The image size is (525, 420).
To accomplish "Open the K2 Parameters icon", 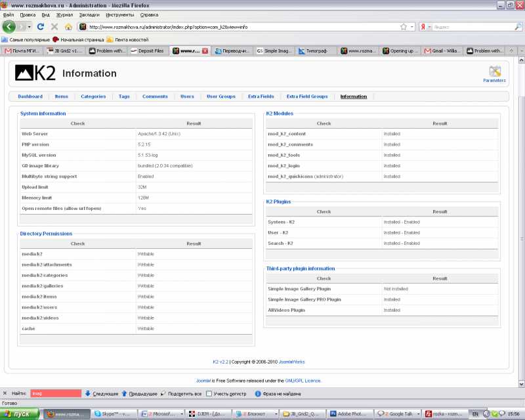I will [495, 73].
